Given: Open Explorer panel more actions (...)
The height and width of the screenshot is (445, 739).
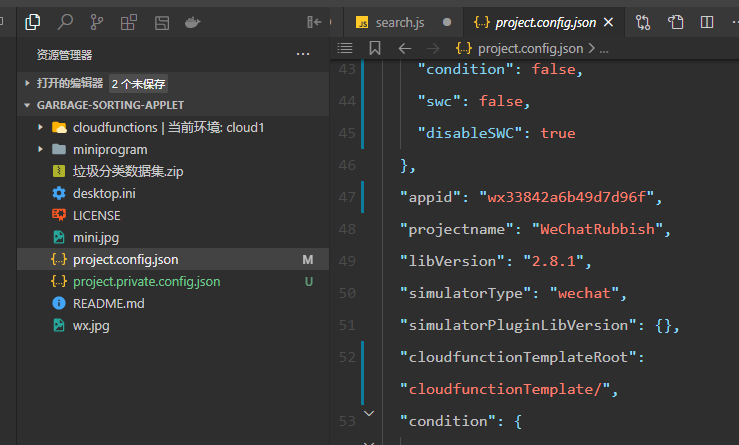Looking at the screenshot, I should click(x=303, y=54).
